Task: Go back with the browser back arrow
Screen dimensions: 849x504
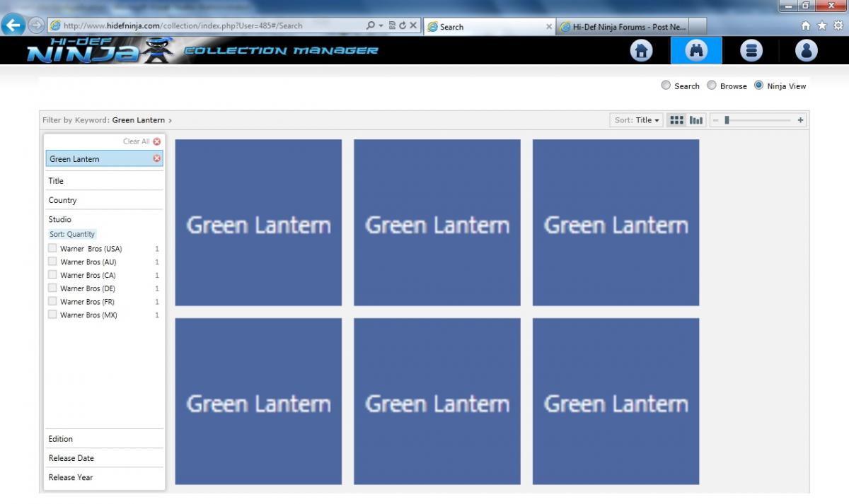Action: [12, 25]
